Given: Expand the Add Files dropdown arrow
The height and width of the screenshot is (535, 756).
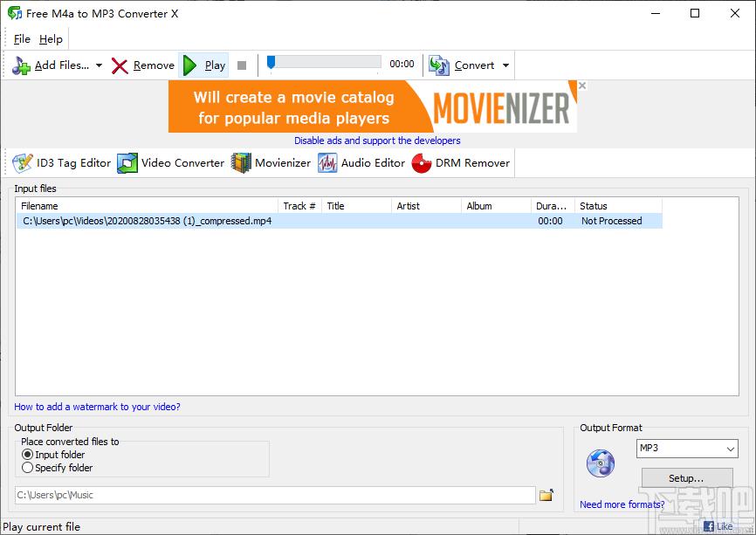Looking at the screenshot, I should [x=99, y=65].
